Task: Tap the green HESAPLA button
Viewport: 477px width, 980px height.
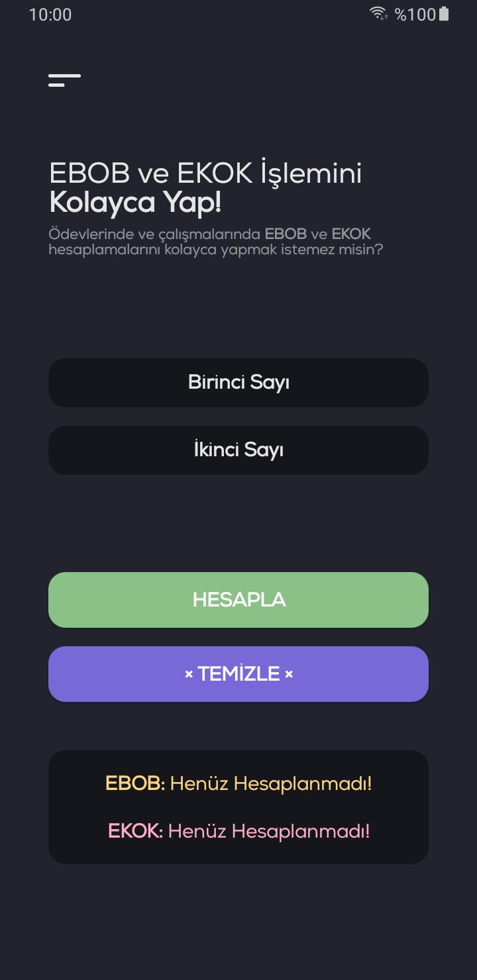Action: [x=238, y=600]
